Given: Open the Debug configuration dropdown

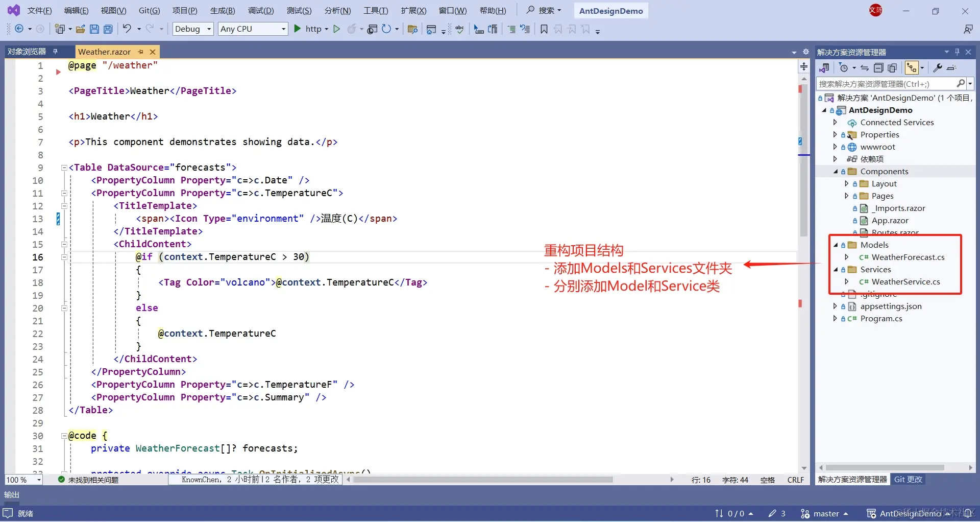Looking at the screenshot, I should pos(193,29).
